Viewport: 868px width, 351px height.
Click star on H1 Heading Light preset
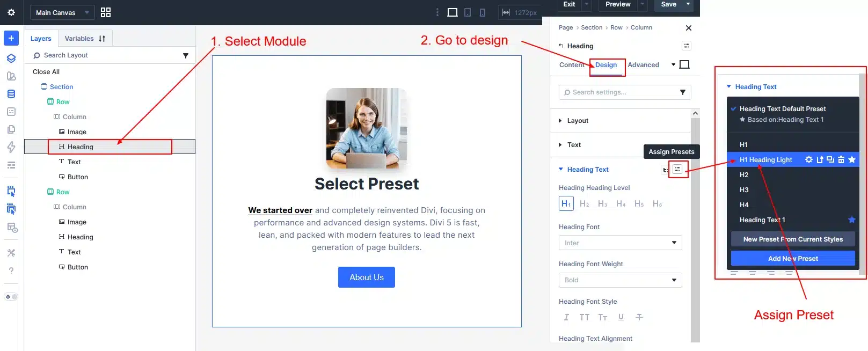pos(852,159)
